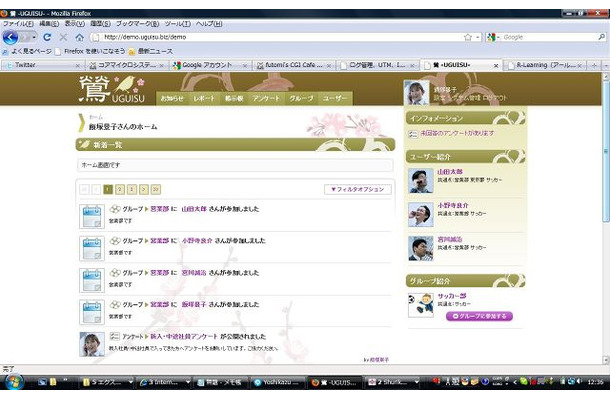
Task: Reload the page with the refresh icon
Action: pyautogui.click(x=47, y=37)
